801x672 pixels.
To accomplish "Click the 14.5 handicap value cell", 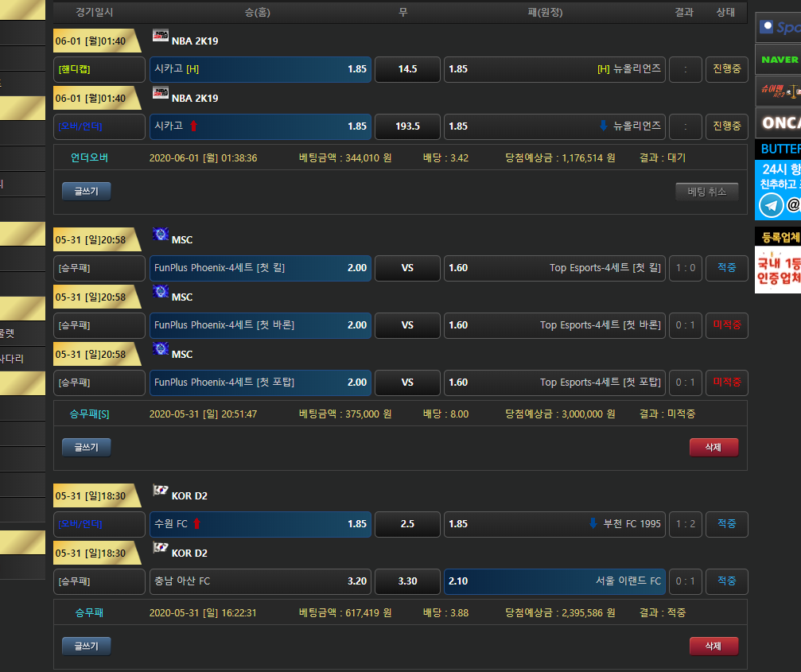I will 407,69.
